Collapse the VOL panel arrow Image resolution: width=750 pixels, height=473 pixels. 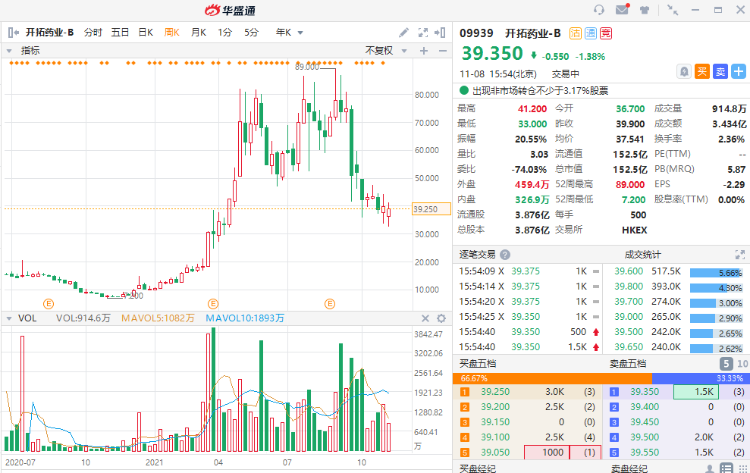point(9,319)
